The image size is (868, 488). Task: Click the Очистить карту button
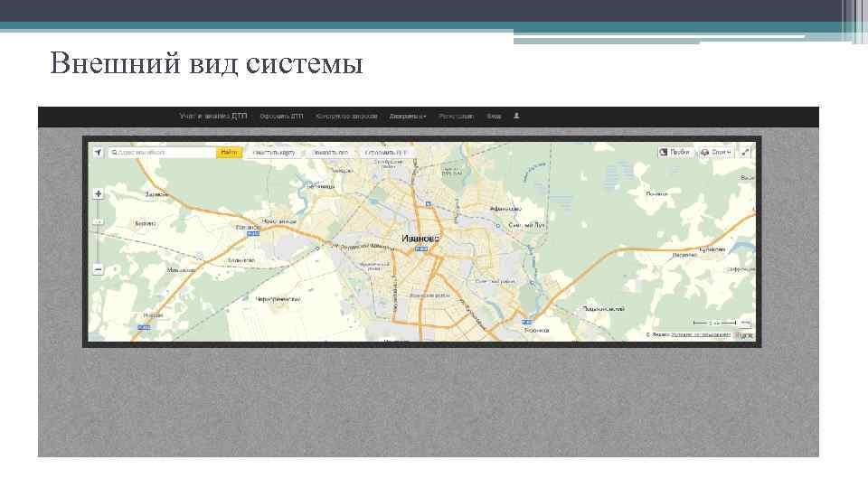(x=274, y=152)
